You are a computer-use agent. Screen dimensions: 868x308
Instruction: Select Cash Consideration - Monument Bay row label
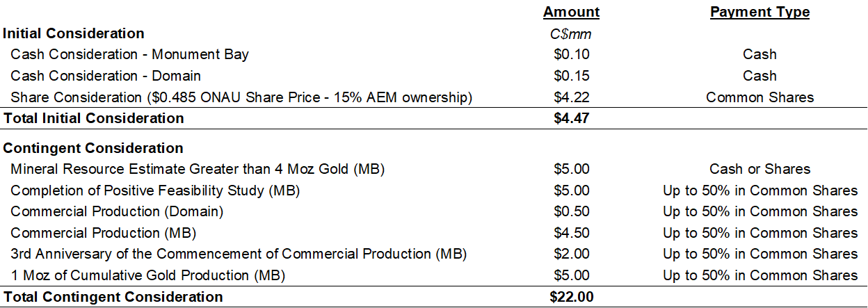(x=129, y=54)
